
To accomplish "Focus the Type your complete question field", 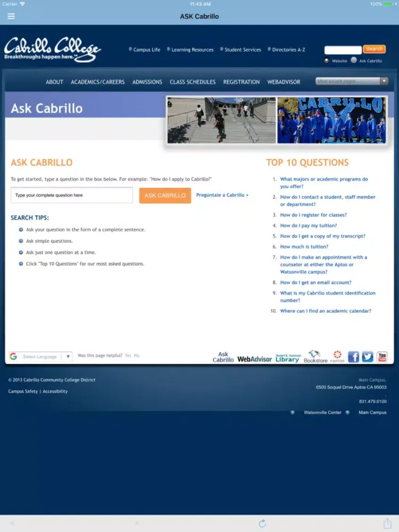I will [72, 195].
